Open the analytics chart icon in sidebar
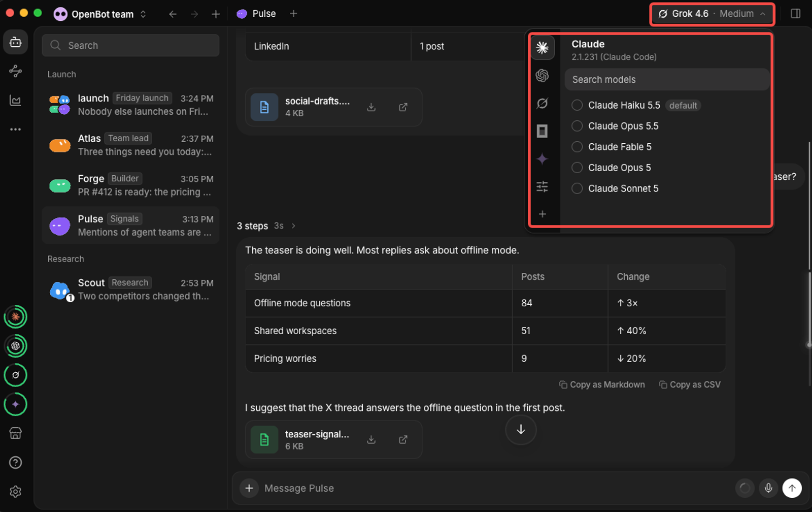 [x=16, y=100]
